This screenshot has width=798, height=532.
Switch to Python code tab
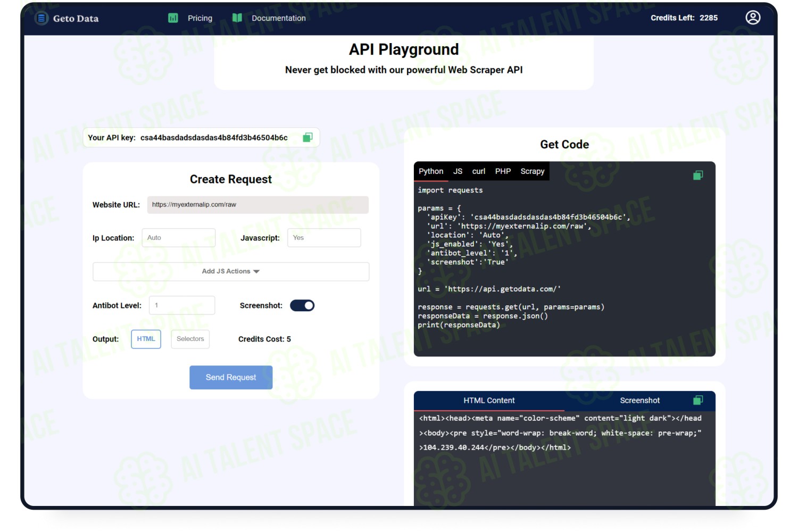point(431,171)
